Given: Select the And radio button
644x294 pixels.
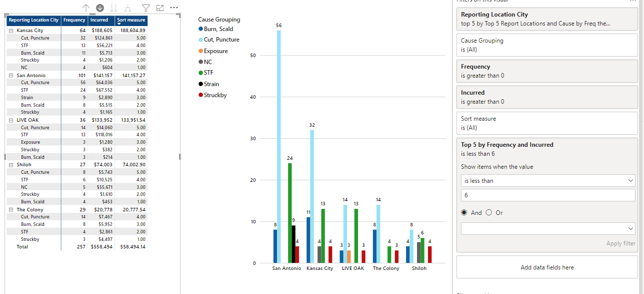Looking at the screenshot, I should pyautogui.click(x=464, y=213).
